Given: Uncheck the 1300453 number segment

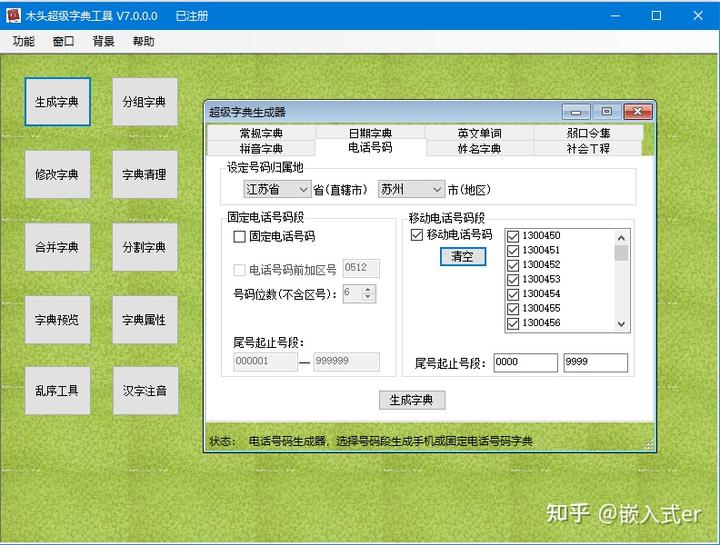Looking at the screenshot, I should [513, 280].
